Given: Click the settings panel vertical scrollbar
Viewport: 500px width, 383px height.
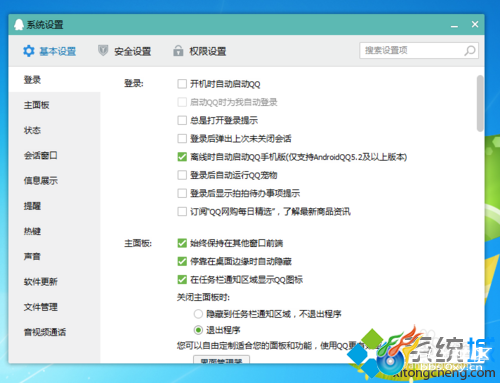Looking at the screenshot, I should tap(480, 103).
